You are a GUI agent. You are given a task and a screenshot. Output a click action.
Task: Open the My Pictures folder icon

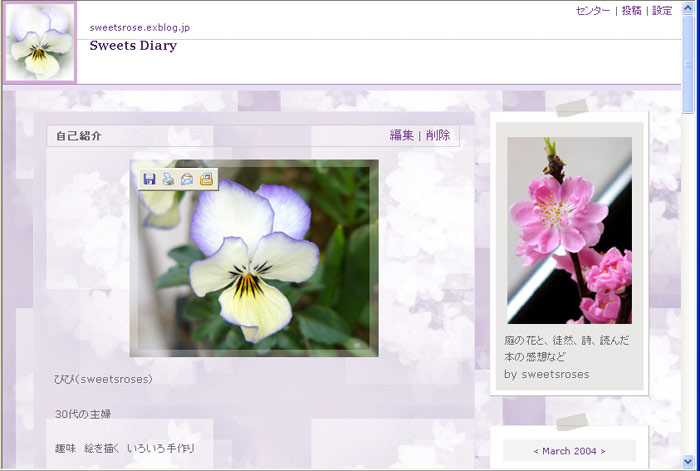(206, 179)
